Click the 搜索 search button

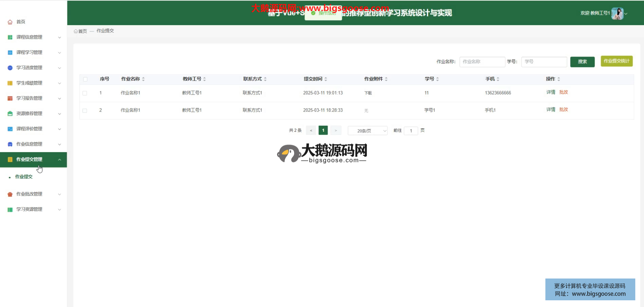(x=582, y=62)
